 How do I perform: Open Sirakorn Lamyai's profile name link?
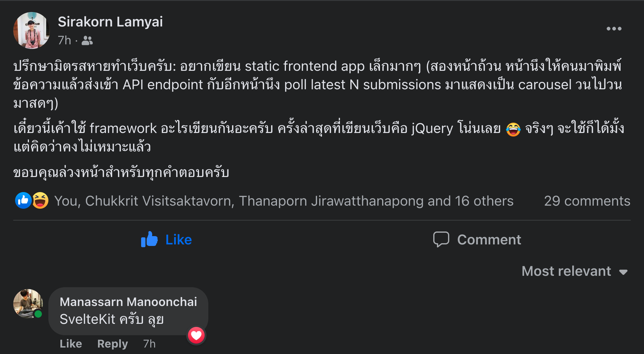click(110, 22)
